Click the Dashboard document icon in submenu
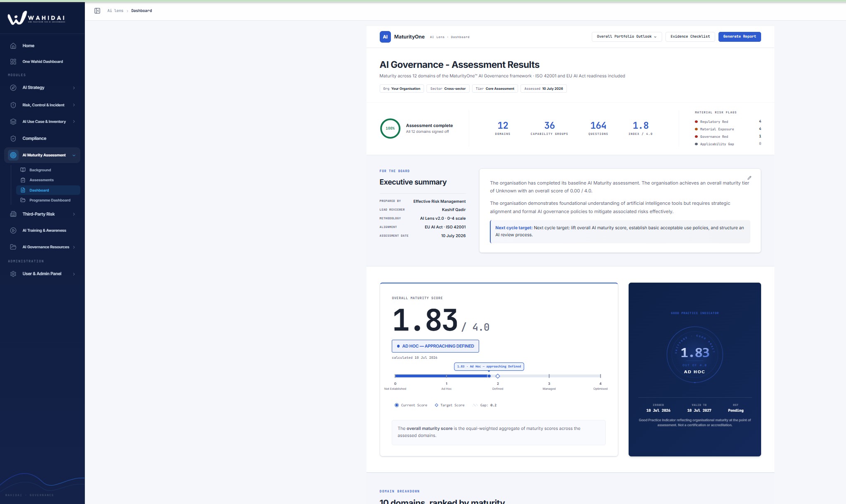The width and height of the screenshot is (846, 504). [x=23, y=190]
